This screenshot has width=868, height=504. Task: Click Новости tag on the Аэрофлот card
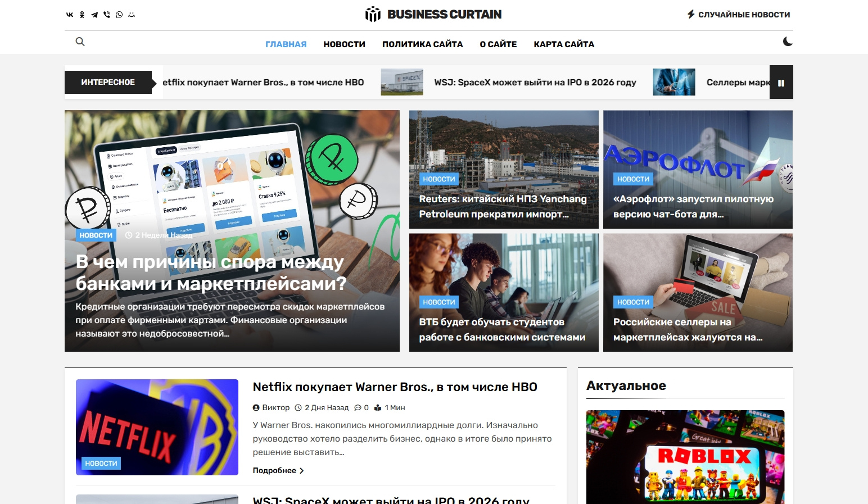(633, 179)
